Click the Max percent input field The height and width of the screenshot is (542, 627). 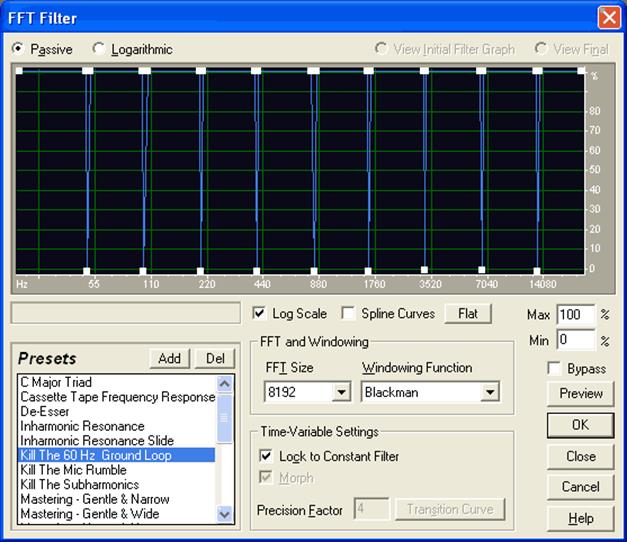pyautogui.click(x=575, y=315)
